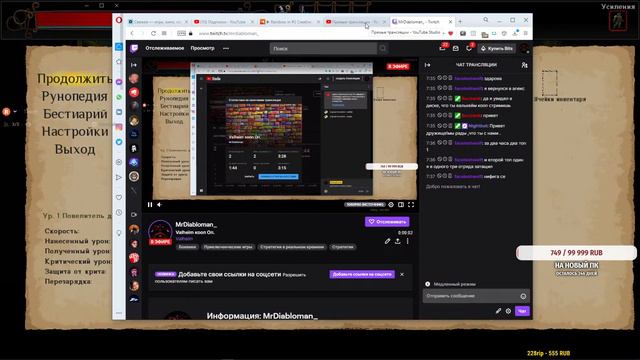The width and height of the screenshot is (640, 360).
Task: Click the chat identity pencil icon
Action: [x=498, y=311]
